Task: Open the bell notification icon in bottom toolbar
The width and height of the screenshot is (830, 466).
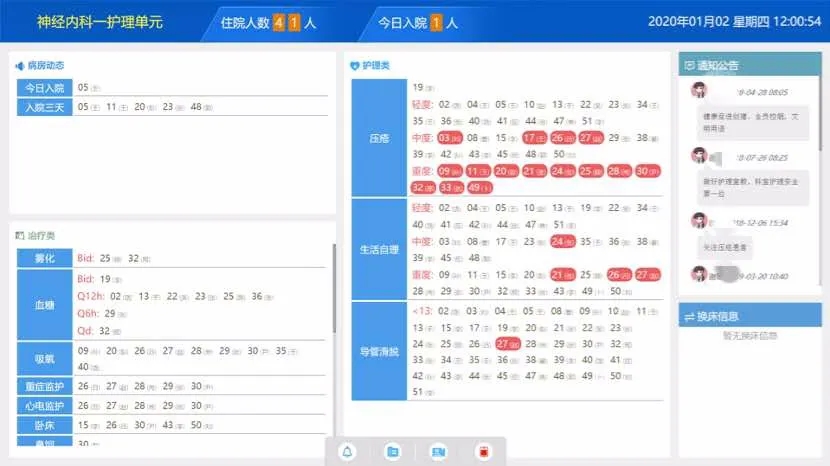Action: 347,452
